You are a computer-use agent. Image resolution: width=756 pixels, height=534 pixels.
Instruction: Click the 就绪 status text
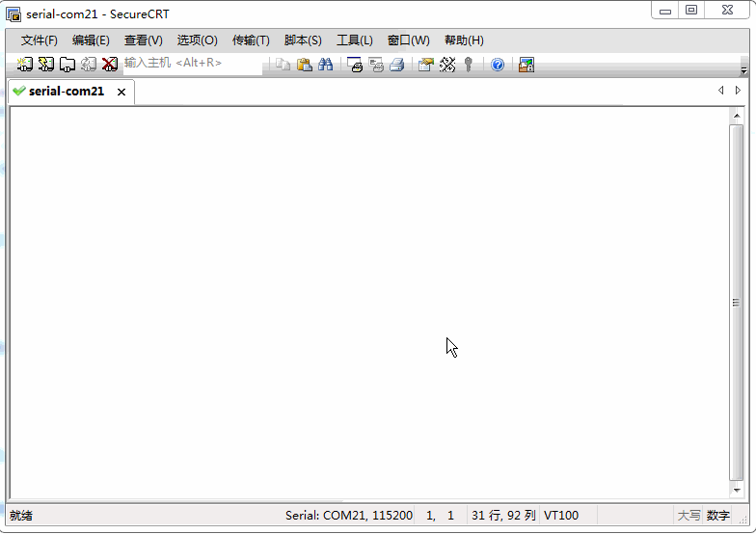pyautogui.click(x=21, y=515)
